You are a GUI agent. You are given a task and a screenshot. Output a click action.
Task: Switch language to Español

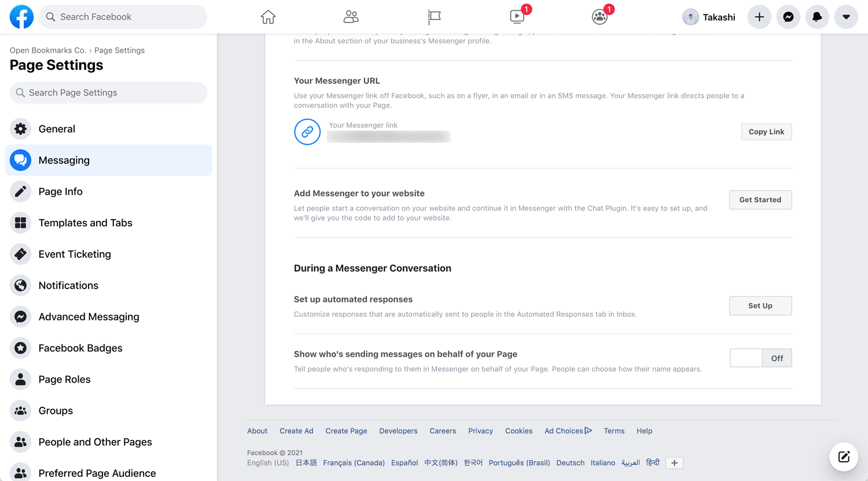coord(404,462)
